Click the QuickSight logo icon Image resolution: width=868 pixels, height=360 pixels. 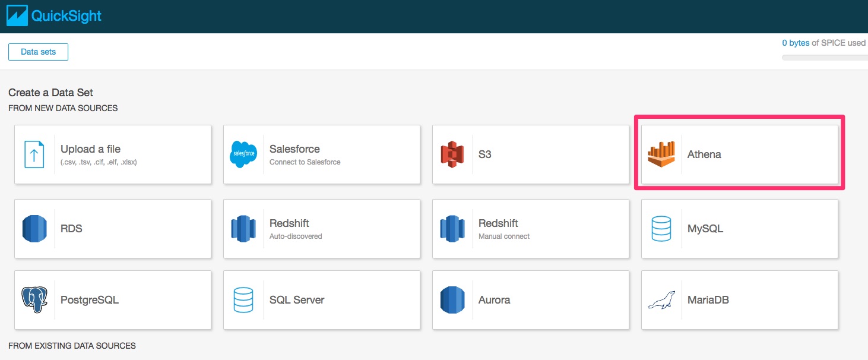tap(17, 15)
